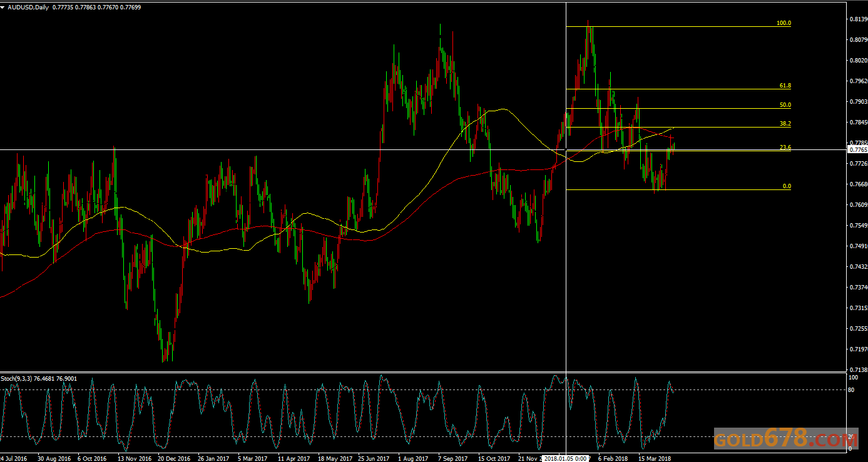
Task: Click the stochastic scale value 80
Action: tap(852, 390)
